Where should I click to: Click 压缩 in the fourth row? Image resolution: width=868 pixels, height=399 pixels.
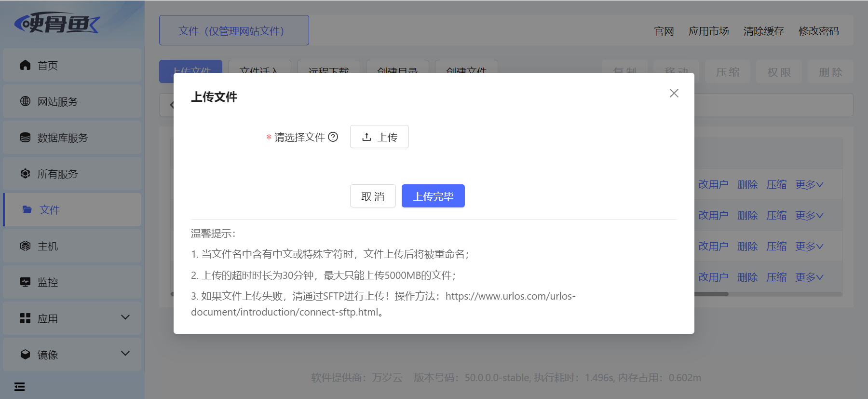click(x=776, y=277)
